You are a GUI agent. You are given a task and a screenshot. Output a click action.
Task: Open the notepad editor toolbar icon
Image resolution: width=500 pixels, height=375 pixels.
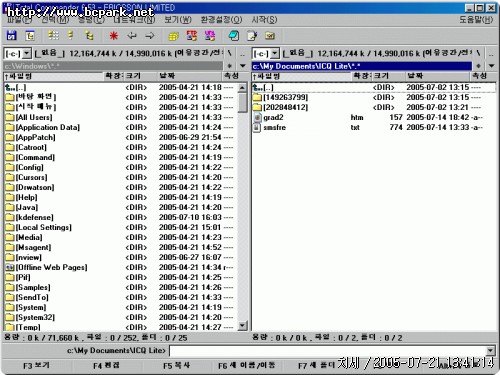tap(252, 36)
